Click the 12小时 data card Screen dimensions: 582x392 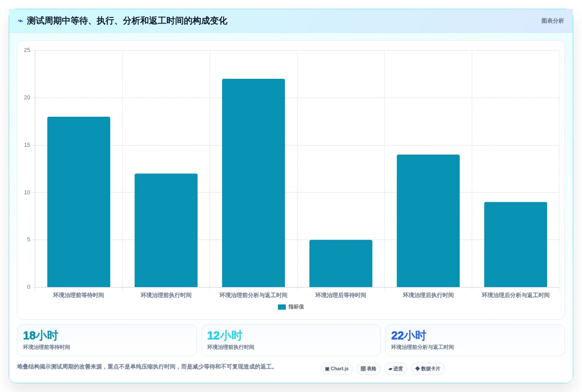tap(291, 340)
